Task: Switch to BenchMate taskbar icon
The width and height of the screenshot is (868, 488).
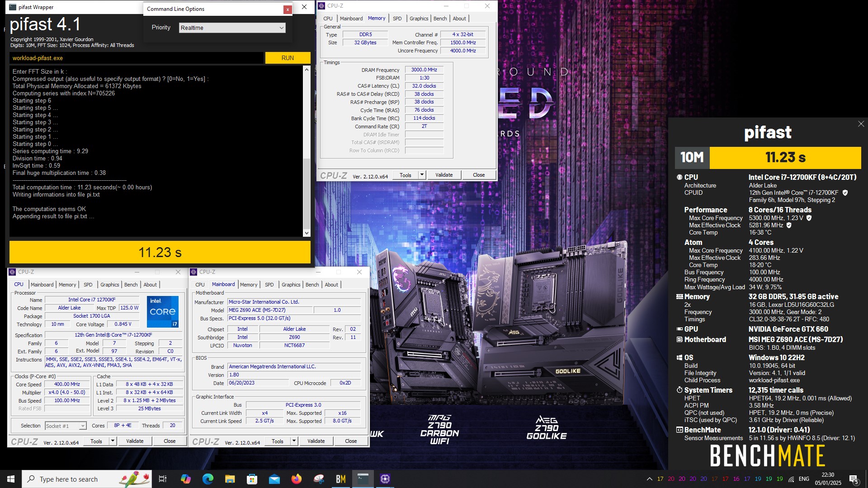Action: [340, 479]
